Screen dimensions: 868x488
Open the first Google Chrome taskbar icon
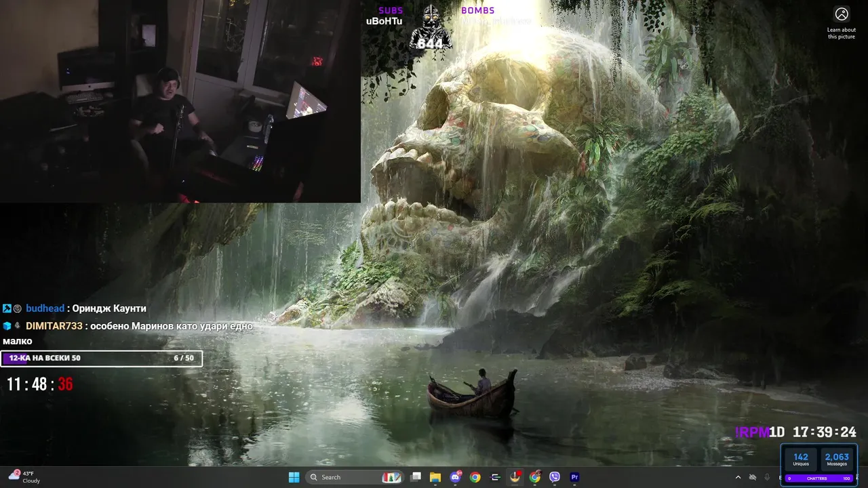[475, 477]
